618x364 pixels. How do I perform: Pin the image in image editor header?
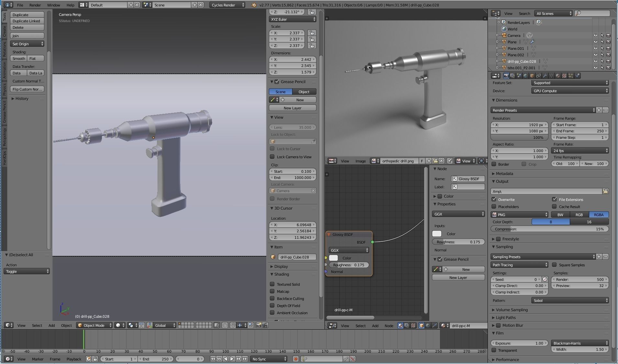point(449,161)
